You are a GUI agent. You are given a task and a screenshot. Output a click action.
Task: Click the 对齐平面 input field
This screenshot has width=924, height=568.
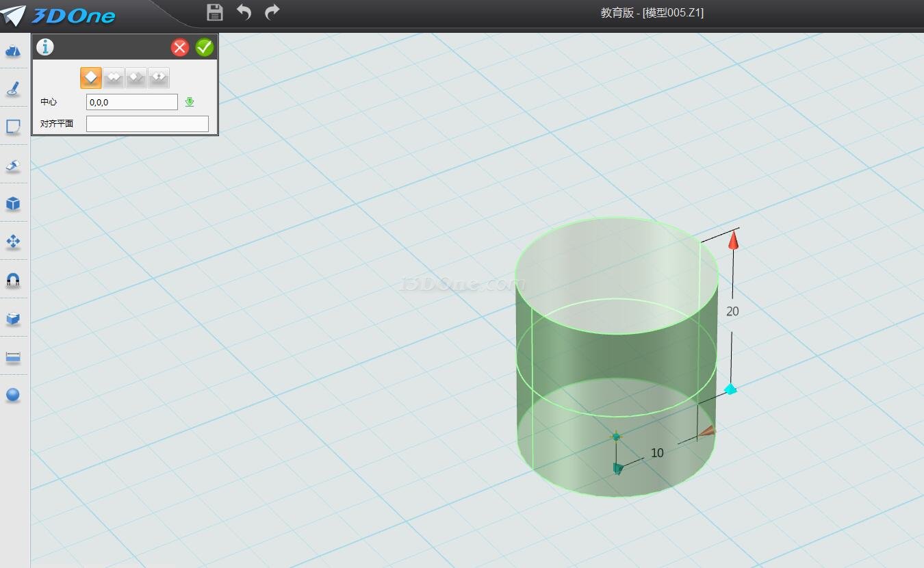(x=147, y=124)
